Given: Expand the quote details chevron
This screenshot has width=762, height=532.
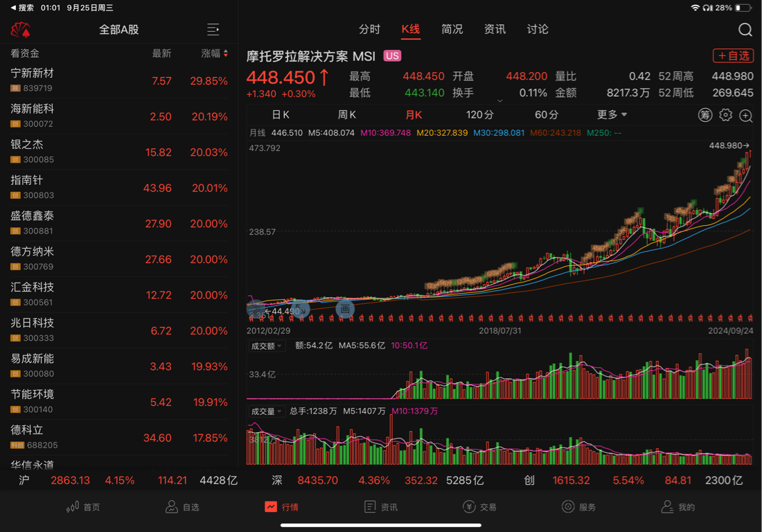Looking at the screenshot, I should [499, 101].
